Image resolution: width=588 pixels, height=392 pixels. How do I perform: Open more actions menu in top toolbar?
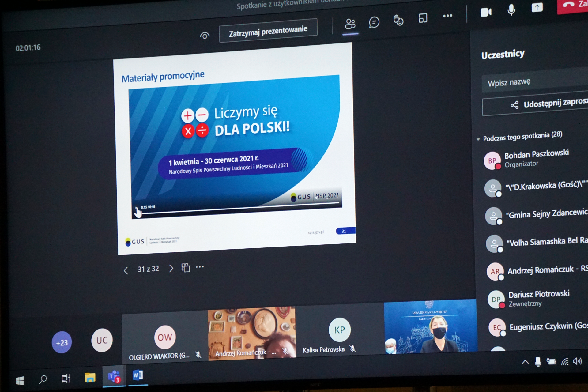pyautogui.click(x=447, y=16)
